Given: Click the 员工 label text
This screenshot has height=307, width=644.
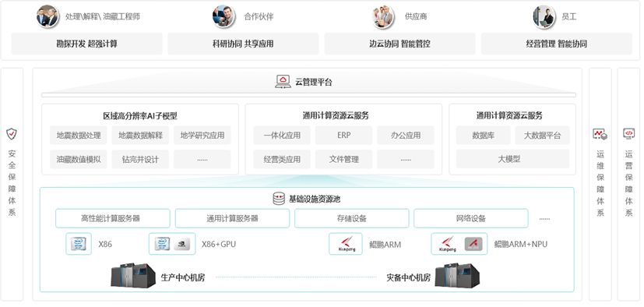Looking at the screenshot, I should [568, 17].
